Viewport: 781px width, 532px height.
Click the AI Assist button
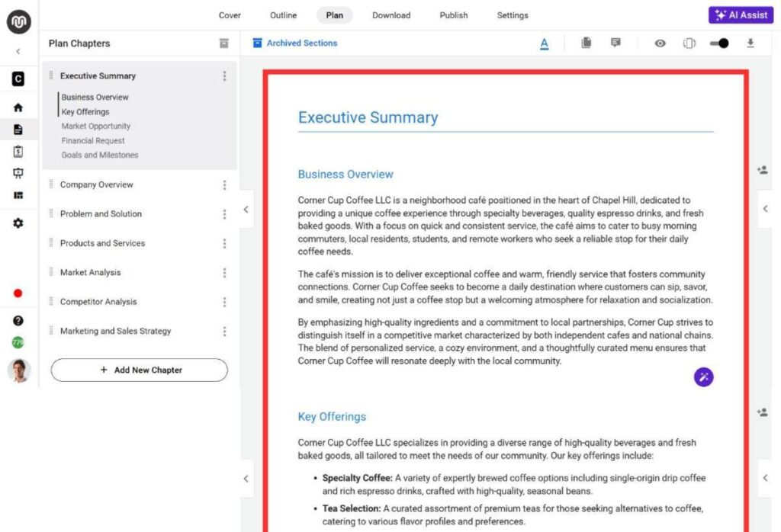(741, 15)
